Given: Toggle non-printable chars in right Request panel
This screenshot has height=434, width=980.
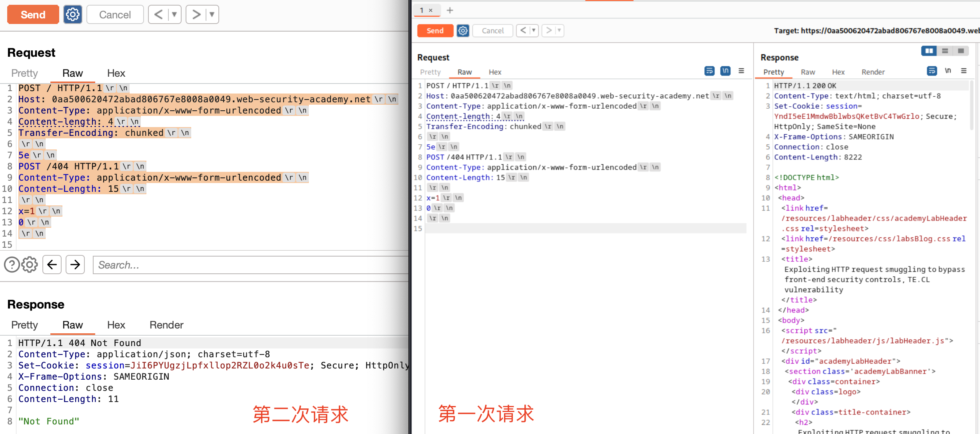Looking at the screenshot, I should (x=725, y=71).
